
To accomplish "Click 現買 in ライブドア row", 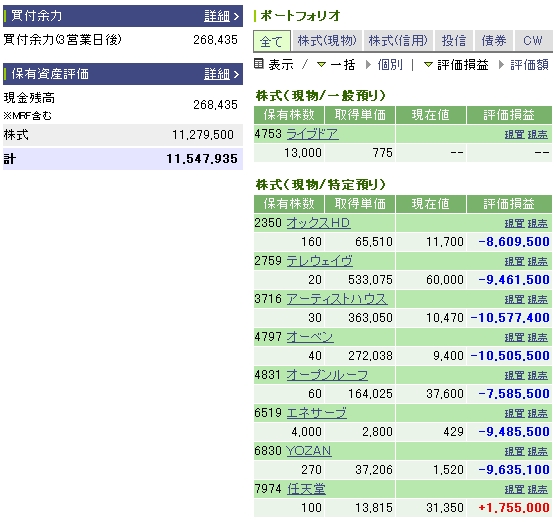I will (x=514, y=135).
